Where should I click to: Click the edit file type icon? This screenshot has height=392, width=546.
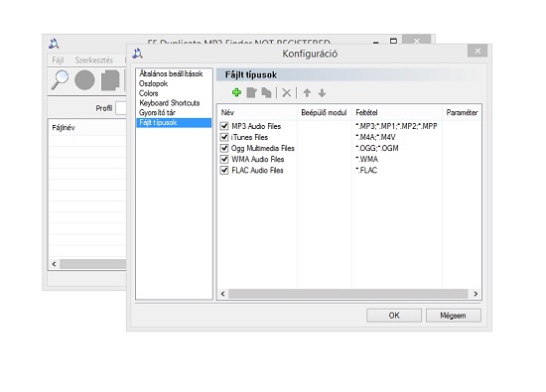click(251, 92)
